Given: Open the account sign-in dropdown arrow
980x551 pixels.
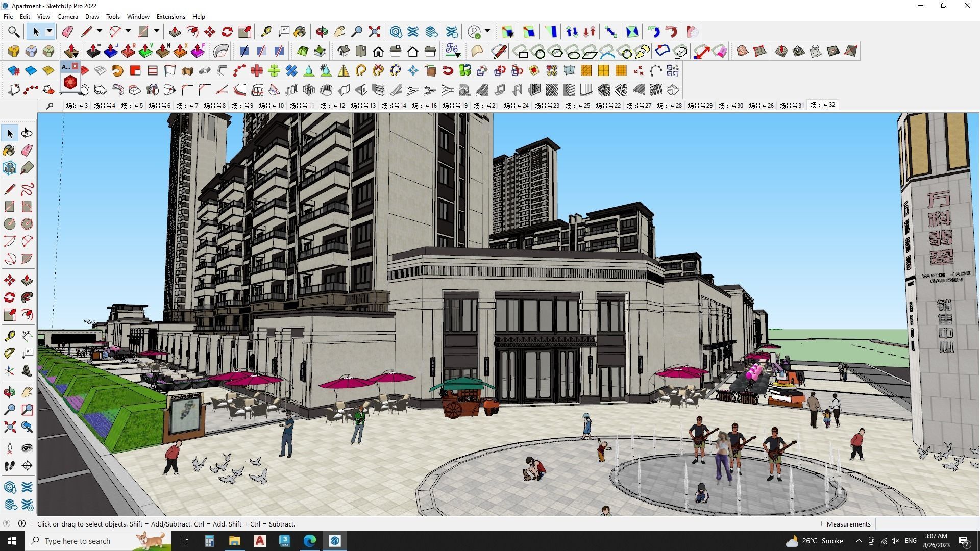Looking at the screenshot, I should (487, 32).
